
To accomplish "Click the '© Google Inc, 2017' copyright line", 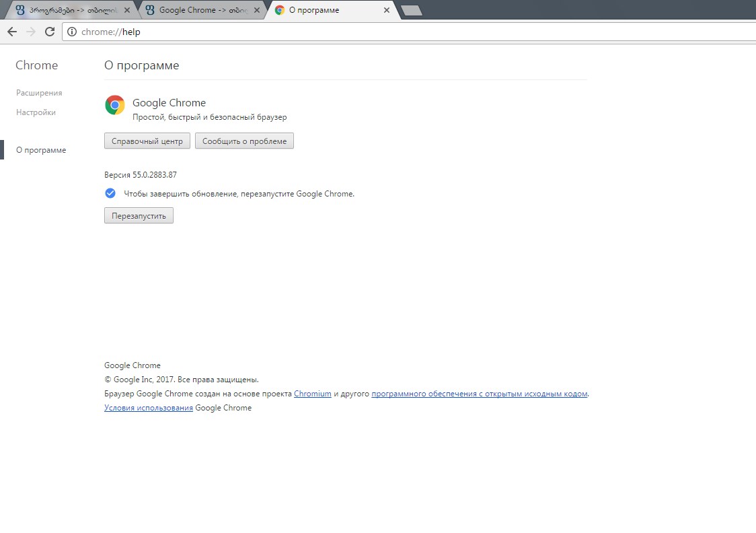I will [x=182, y=380].
